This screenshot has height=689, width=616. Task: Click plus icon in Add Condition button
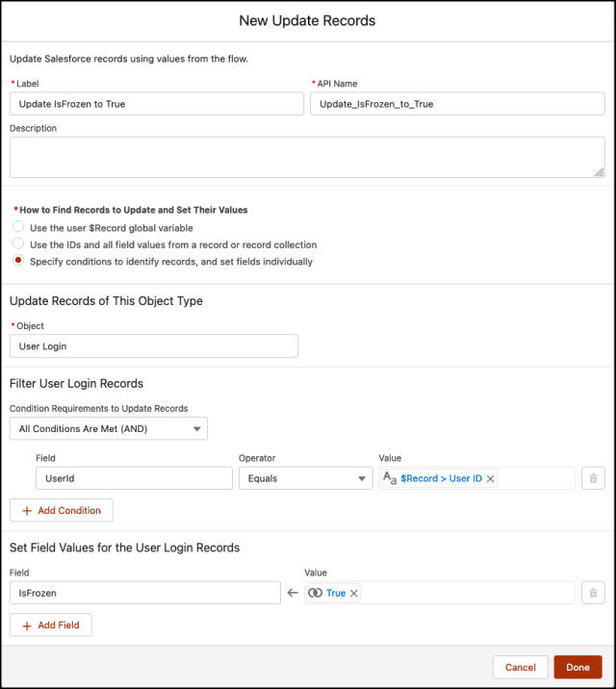pyautogui.click(x=27, y=511)
